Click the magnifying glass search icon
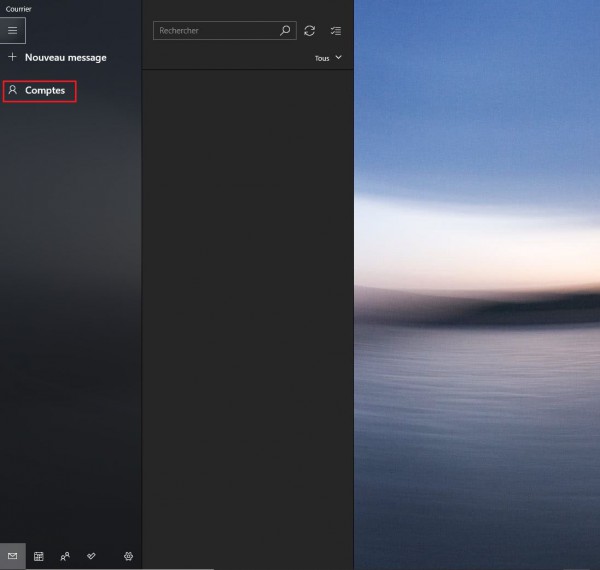Viewport: 600px width, 570px height. [x=285, y=31]
